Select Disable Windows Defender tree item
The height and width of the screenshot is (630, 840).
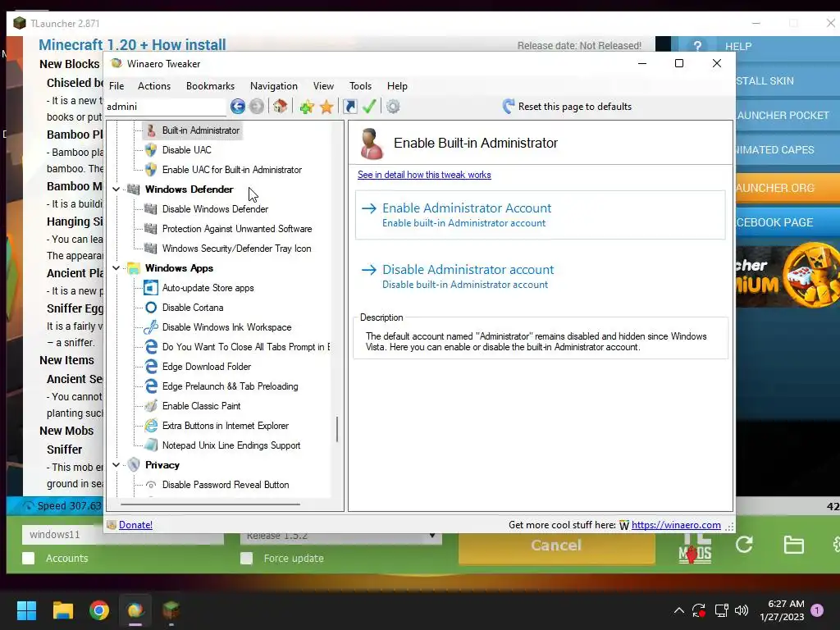coord(216,209)
